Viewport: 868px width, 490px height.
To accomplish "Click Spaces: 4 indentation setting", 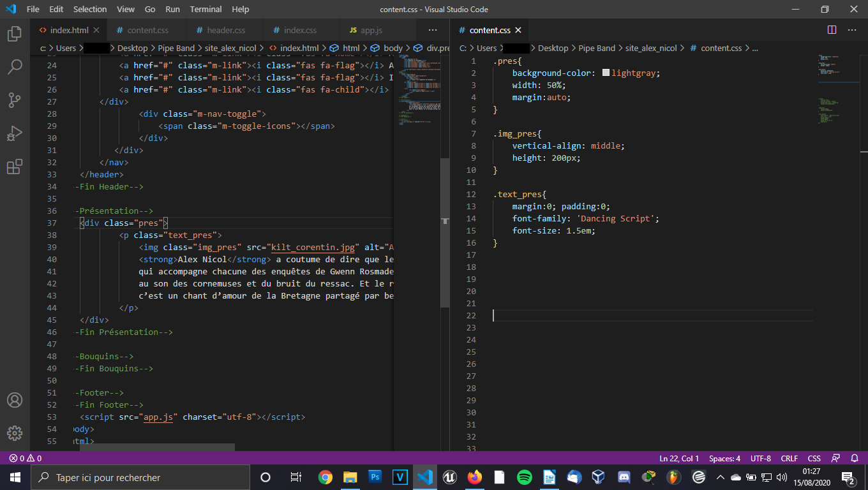I will point(724,458).
